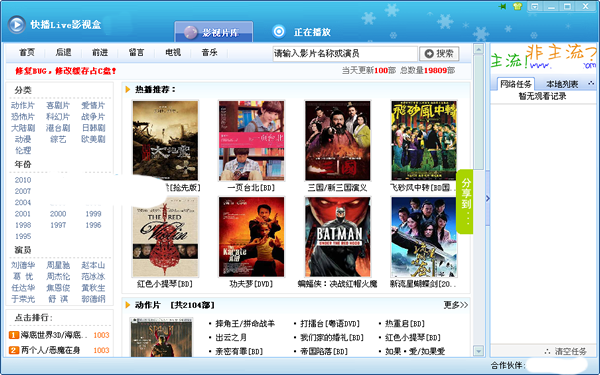Select 日韩剧 category link
Viewport: 600px width, 375px height.
[x=93, y=128]
